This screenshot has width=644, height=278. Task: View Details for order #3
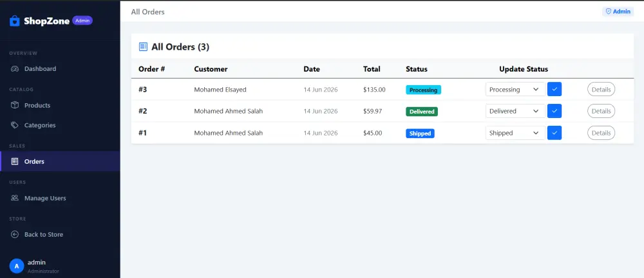coord(601,89)
